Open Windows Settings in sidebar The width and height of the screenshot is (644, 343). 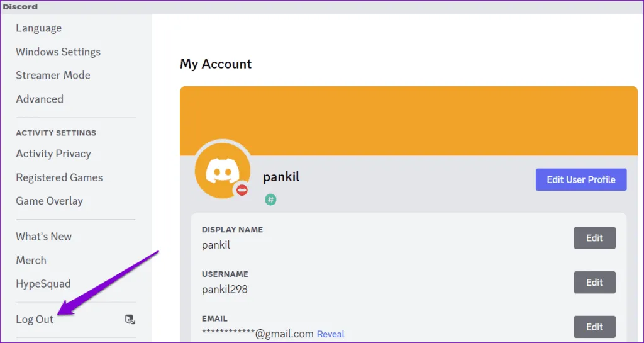pos(58,52)
